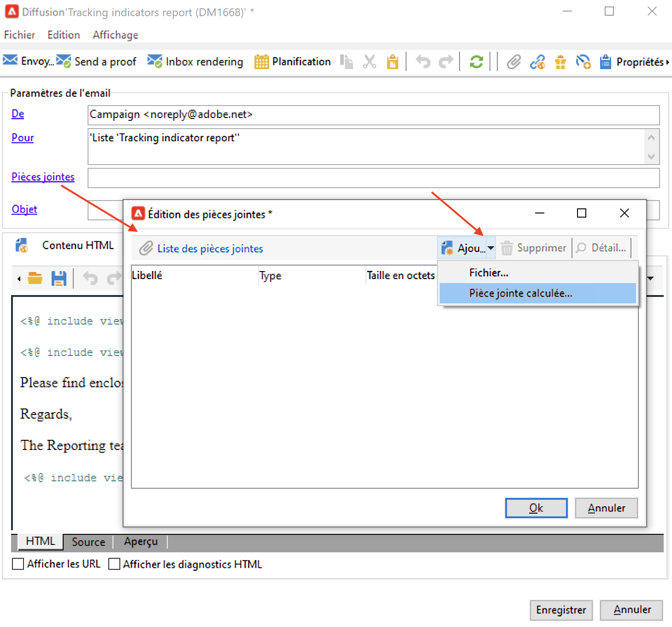This screenshot has height=627, width=672.
Task: Click the Pièces jointes input field
Action: pyautogui.click(x=373, y=178)
